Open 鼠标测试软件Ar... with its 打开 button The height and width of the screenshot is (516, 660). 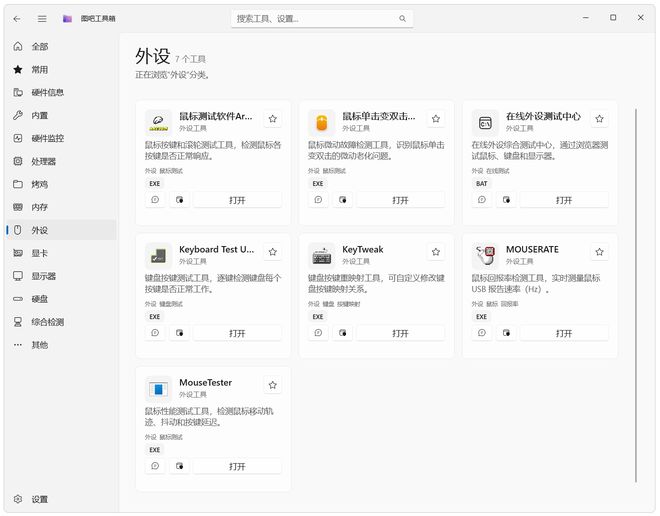237,200
